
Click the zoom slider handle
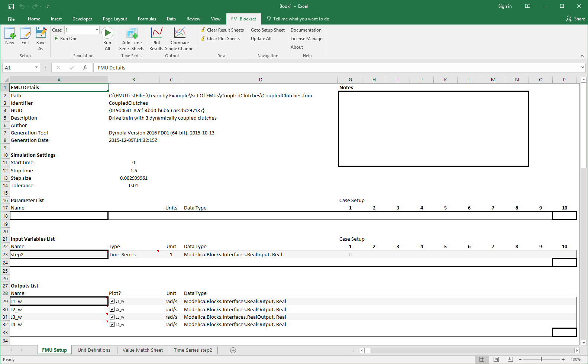(x=542, y=360)
